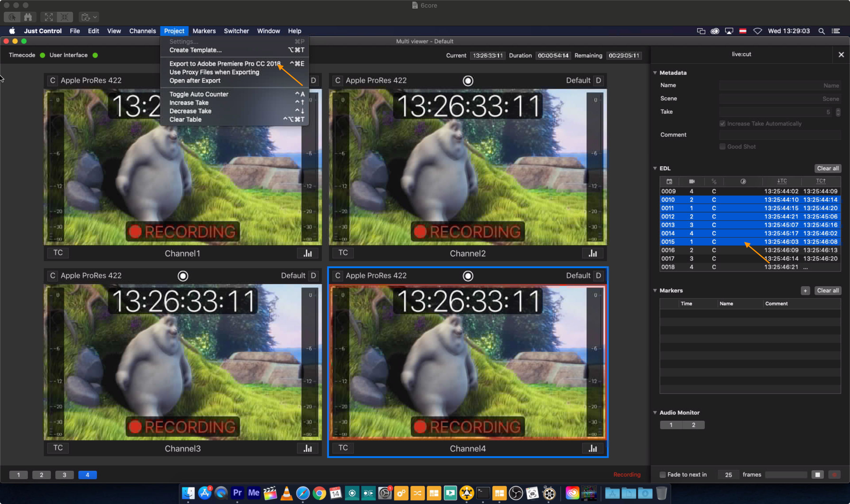This screenshot has width=850, height=504.
Task: Open Google Chrome in the Dock
Action: click(x=319, y=493)
